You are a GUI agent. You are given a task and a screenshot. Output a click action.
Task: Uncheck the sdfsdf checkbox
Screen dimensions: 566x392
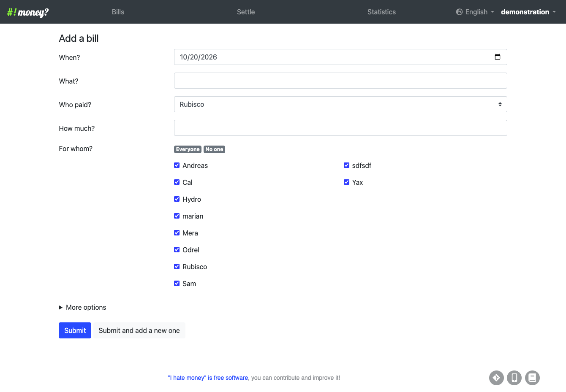(x=347, y=165)
